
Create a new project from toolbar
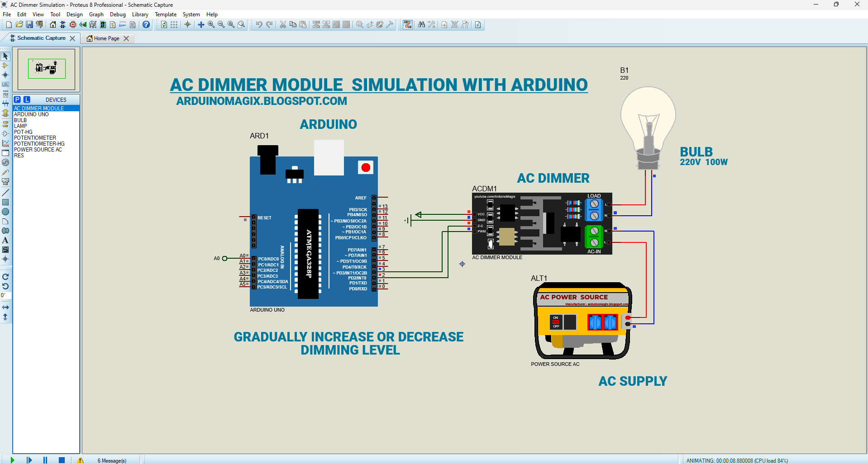click(x=9, y=24)
